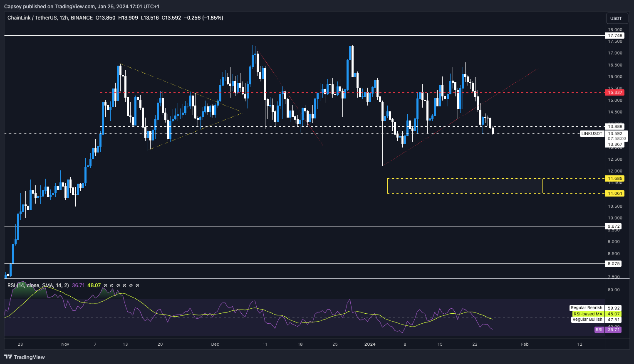The image size is (634, 364).
Task: Open the USDT currency selector
Action: [x=616, y=18]
